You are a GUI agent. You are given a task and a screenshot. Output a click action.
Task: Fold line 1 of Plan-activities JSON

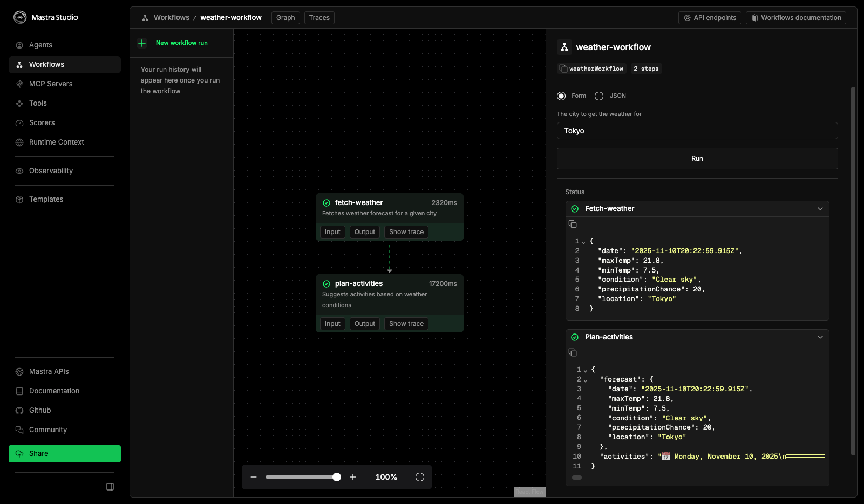coord(586,370)
